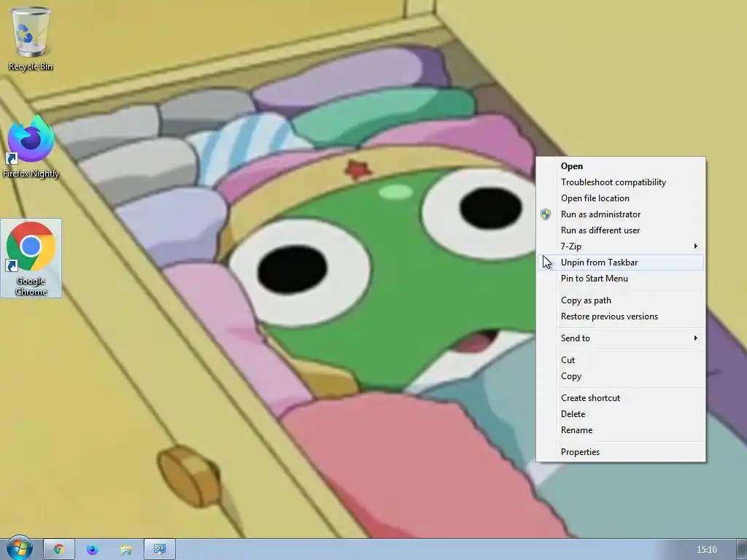Open Windows Explorer from the taskbar

(126, 550)
